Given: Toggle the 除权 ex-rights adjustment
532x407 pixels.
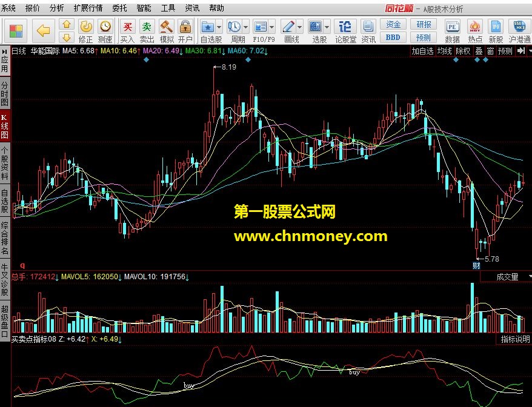Looking at the screenshot, I should (463, 51).
